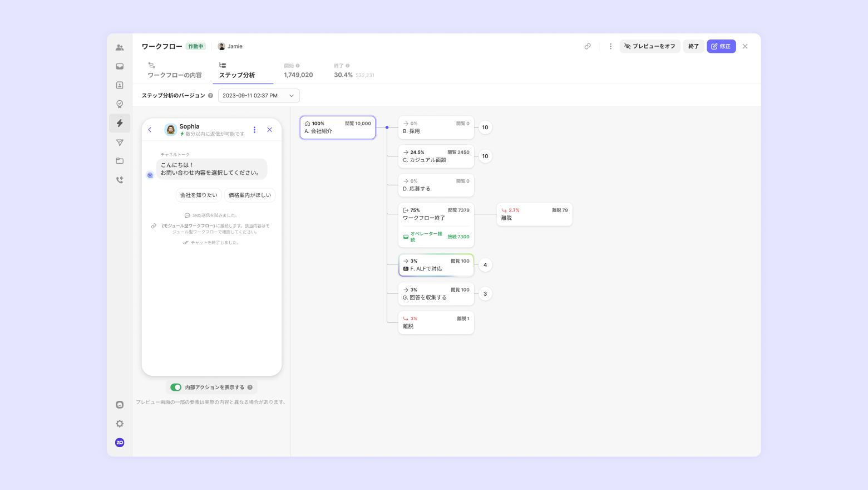Screen dimensions: 868x490
Task: Open the Sophia chat preview options menu
Action: pos(254,130)
